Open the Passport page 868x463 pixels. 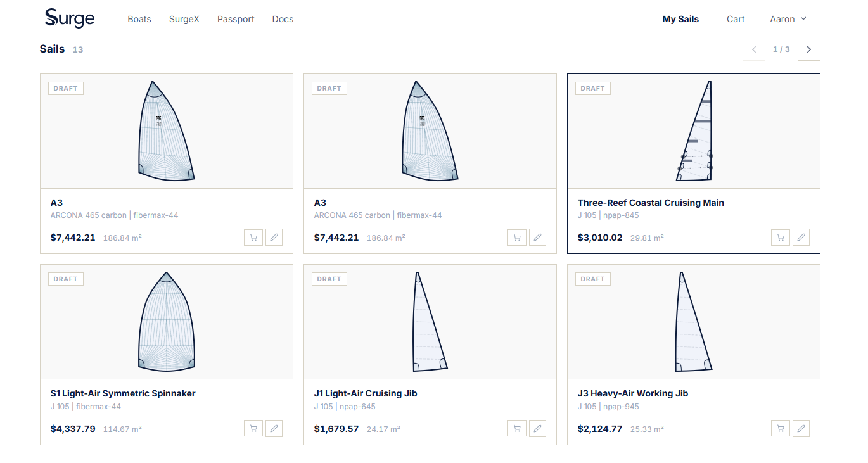236,19
